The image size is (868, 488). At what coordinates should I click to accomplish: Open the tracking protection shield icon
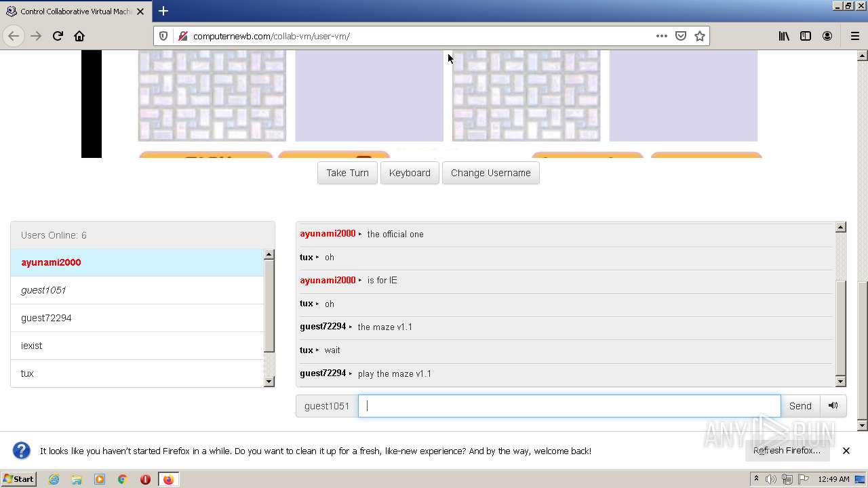tap(163, 36)
